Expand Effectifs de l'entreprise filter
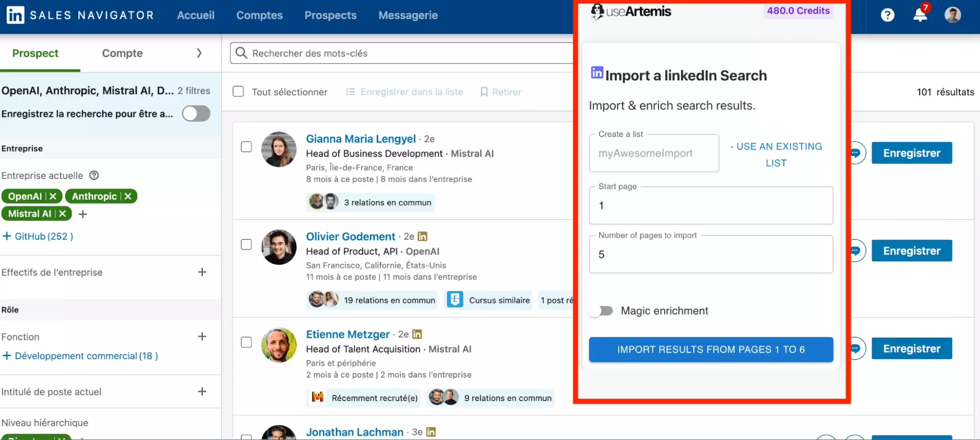 202,272
